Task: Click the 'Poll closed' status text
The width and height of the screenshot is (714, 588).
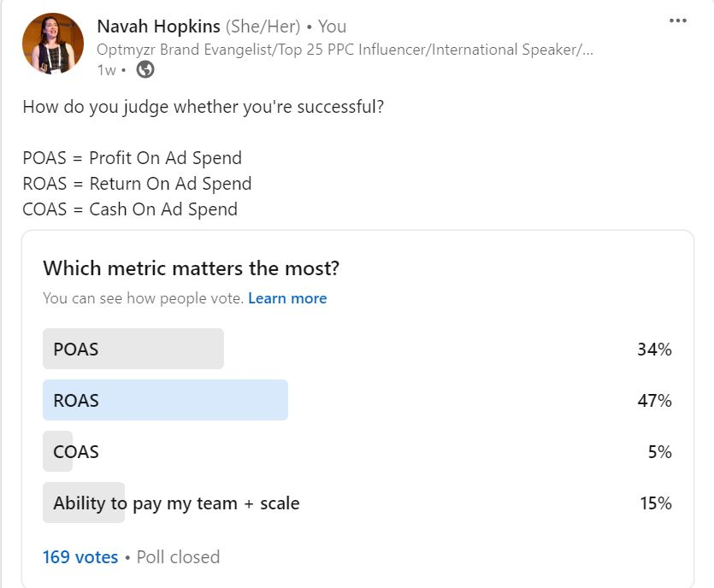Action: click(x=178, y=557)
